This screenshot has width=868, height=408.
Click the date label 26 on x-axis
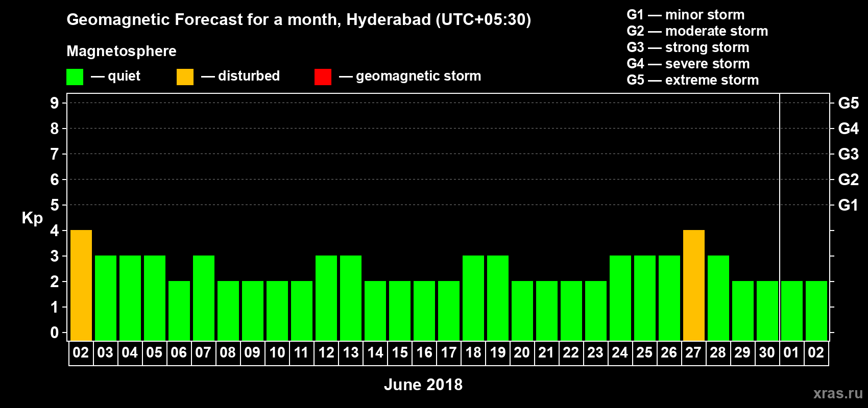point(669,353)
